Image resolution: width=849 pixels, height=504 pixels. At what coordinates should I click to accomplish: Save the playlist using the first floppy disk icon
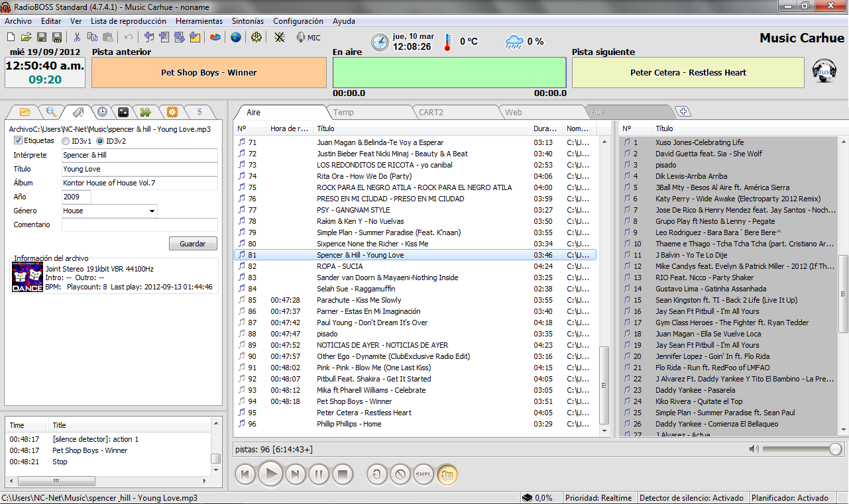(x=41, y=38)
